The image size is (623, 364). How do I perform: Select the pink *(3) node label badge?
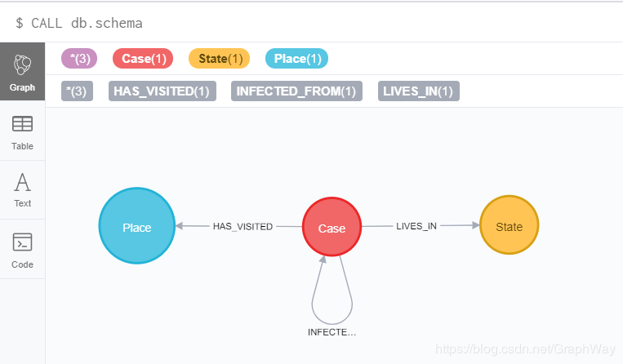79,59
